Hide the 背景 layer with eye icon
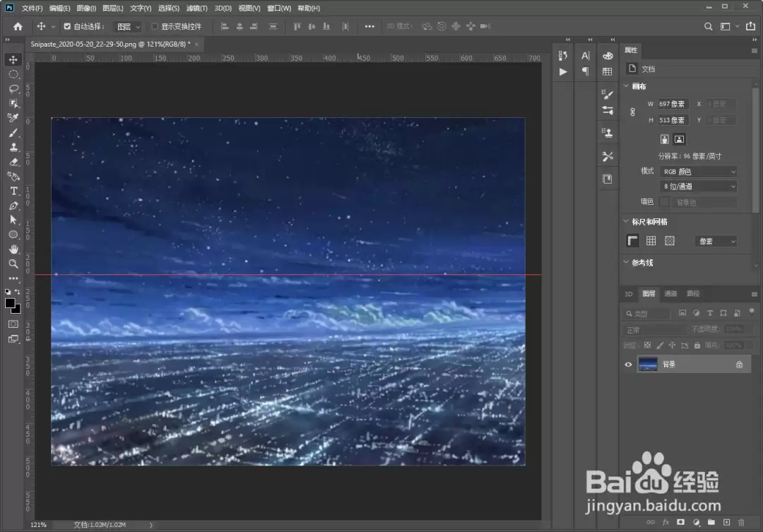The height and width of the screenshot is (532, 763). [x=628, y=364]
